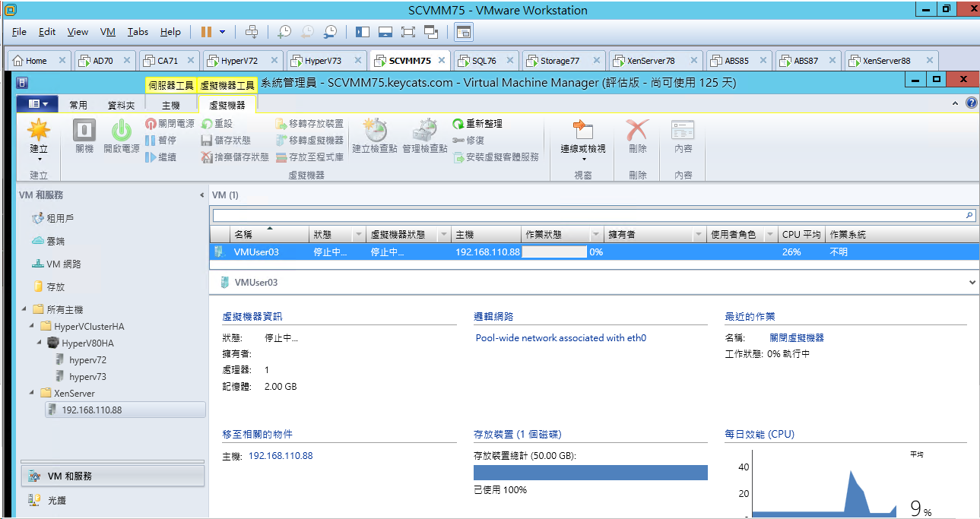Open the VMware Edit menu

47,32
